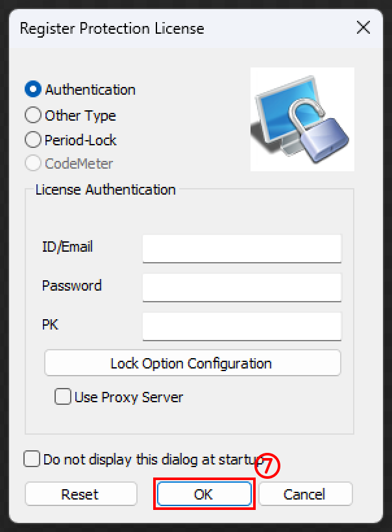This screenshot has width=392, height=532.
Task: Click the Password label text
Action: pos(71,285)
